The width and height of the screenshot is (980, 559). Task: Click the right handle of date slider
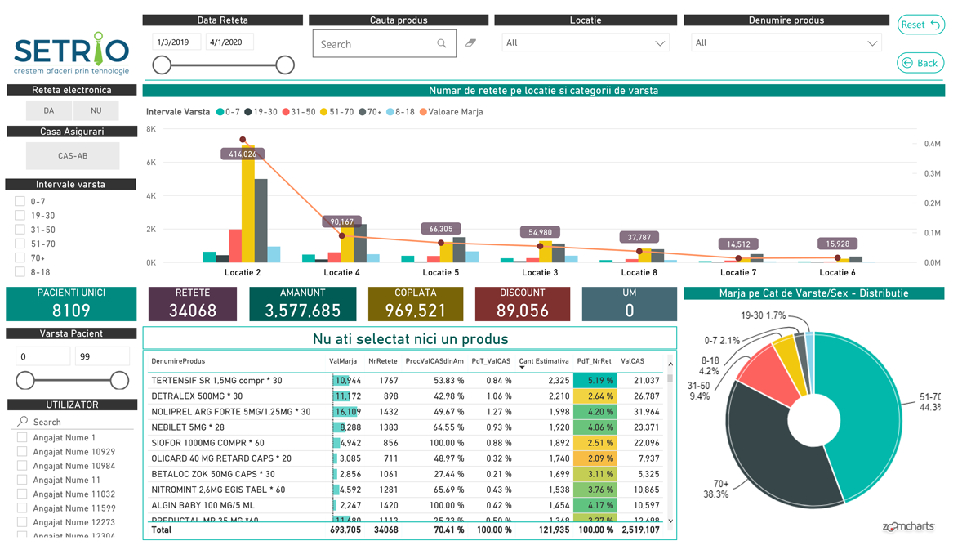(x=285, y=65)
